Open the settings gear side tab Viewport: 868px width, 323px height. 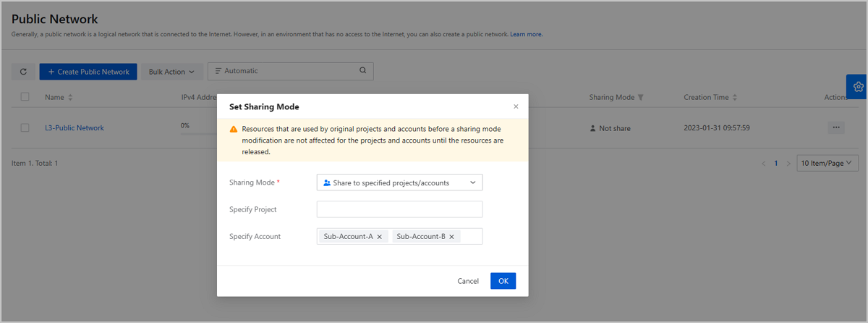click(x=858, y=87)
